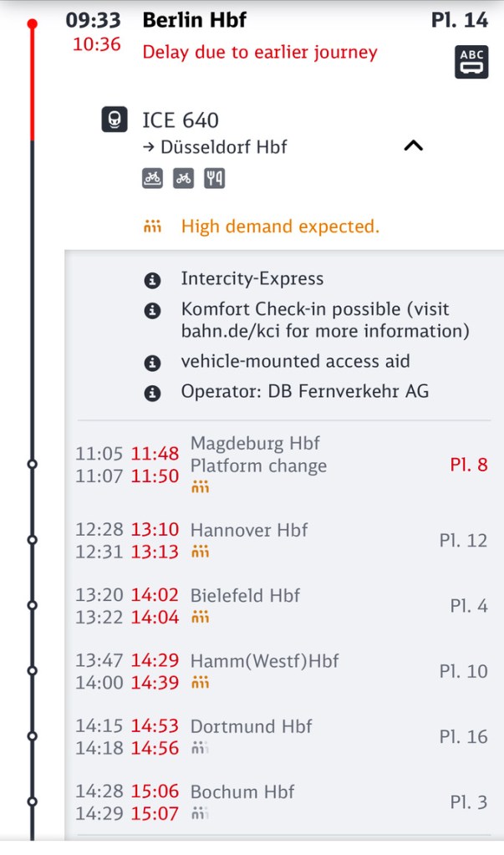Tap the ICE train icon
The image size is (504, 855).
tap(115, 120)
